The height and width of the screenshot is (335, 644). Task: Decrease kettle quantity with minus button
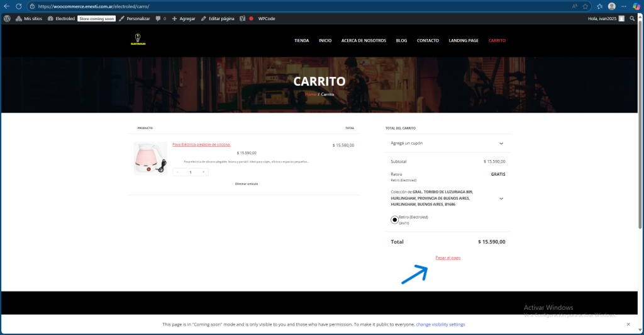pyautogui.click(x=178, y=172)
